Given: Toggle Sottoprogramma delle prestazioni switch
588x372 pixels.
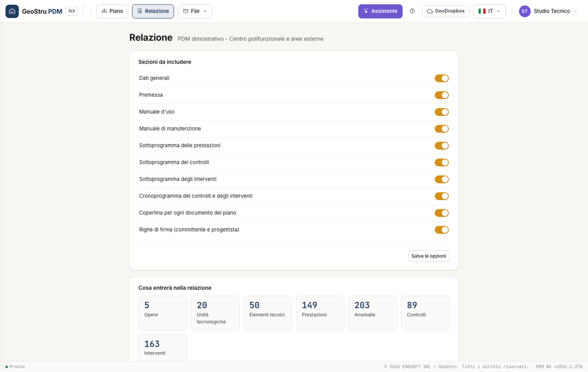Looking at the screenshot, I should (441, 145).
